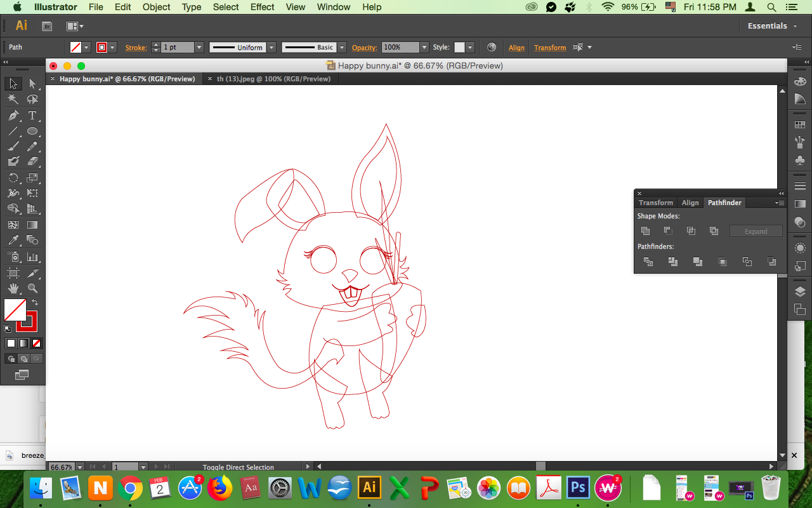Select the Pencil tool
This screenshot has height=508, width=812.
tap(32, 146)
